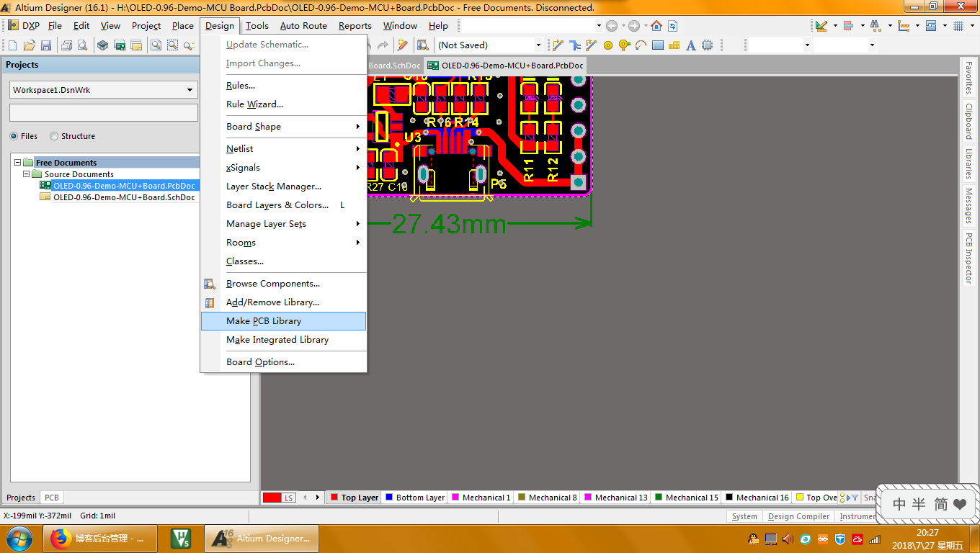Click the Open document folder icon

click(x=29, y=45)
